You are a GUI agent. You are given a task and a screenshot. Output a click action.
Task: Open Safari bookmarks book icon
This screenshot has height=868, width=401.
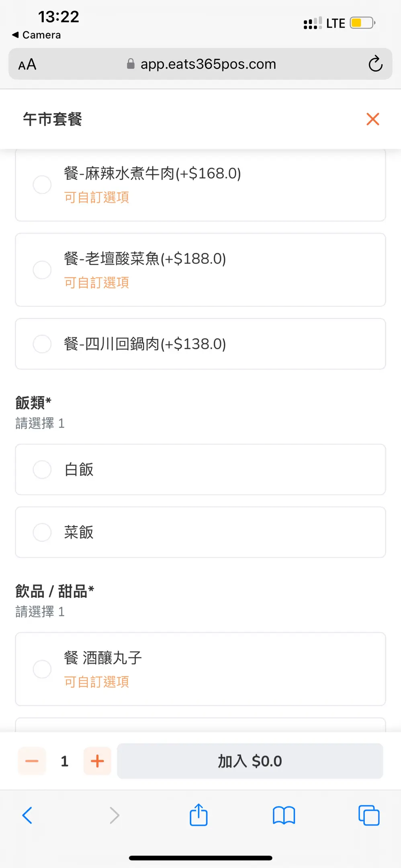coord(284,815)
